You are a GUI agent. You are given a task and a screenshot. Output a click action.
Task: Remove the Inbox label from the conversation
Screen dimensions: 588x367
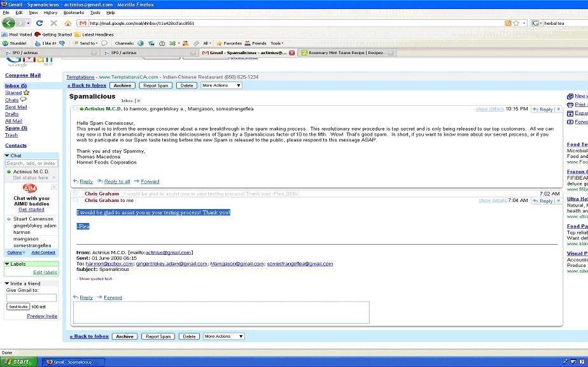pos(138,101)
